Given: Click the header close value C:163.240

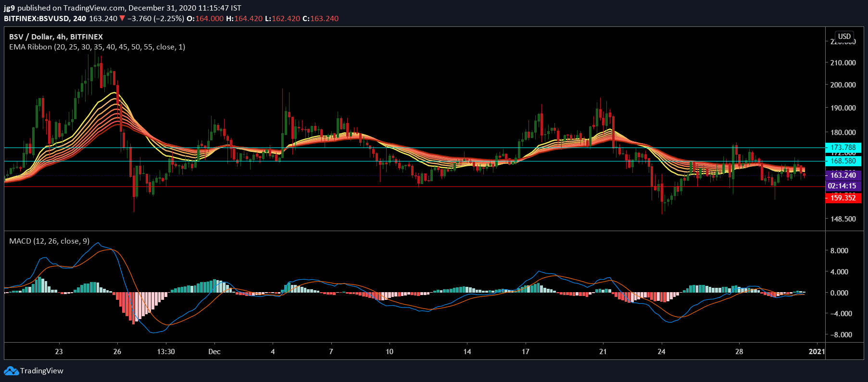Looking at the screenshot, I should pos(321,19).
